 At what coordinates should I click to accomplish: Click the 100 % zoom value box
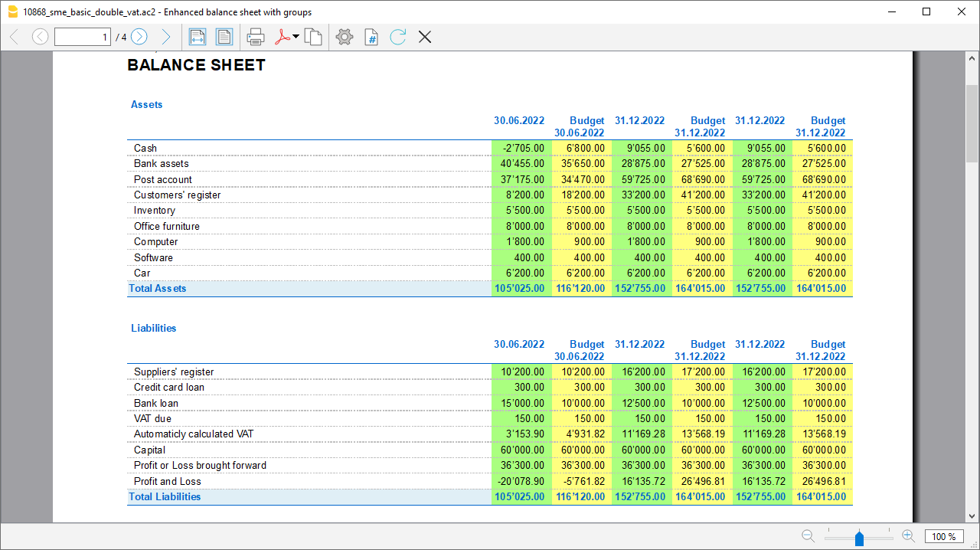(945, 536)
